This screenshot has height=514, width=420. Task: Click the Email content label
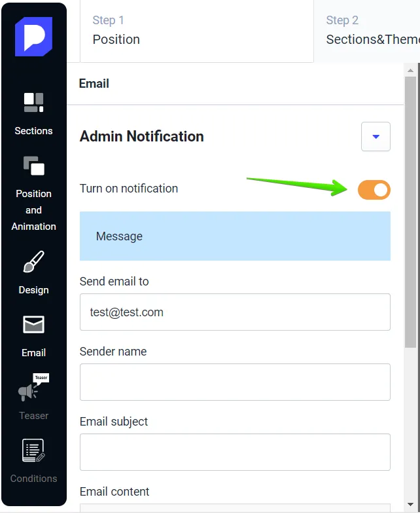click(114, 492)
